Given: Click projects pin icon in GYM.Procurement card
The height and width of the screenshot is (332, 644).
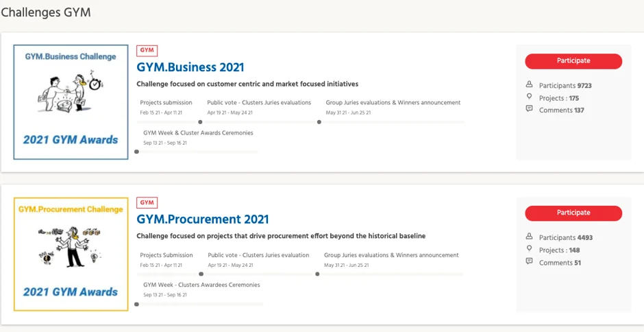Looking at the screenshot, I should (x=529, y=250).
